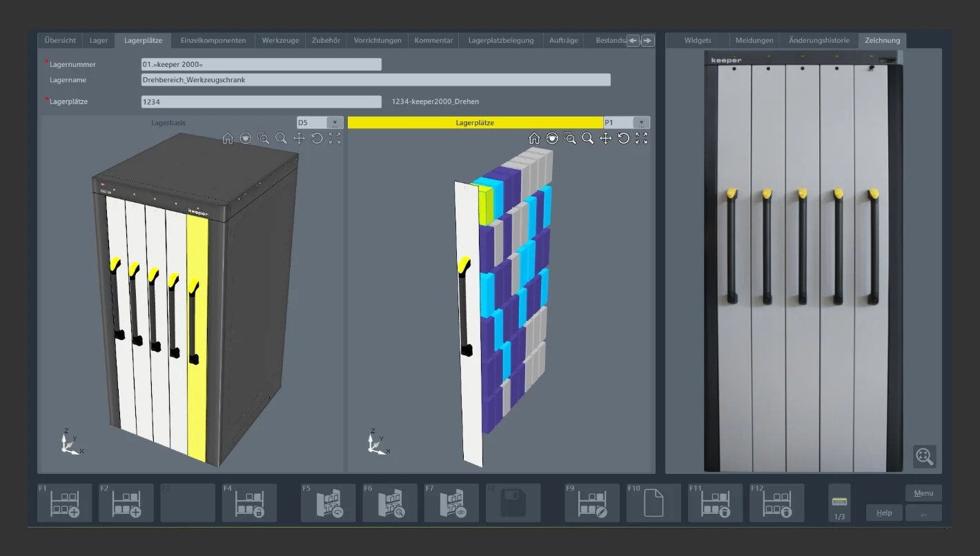Click the Lagername input field
The width and height of the screenshot is (980, 556).
(x=375, y=80)
